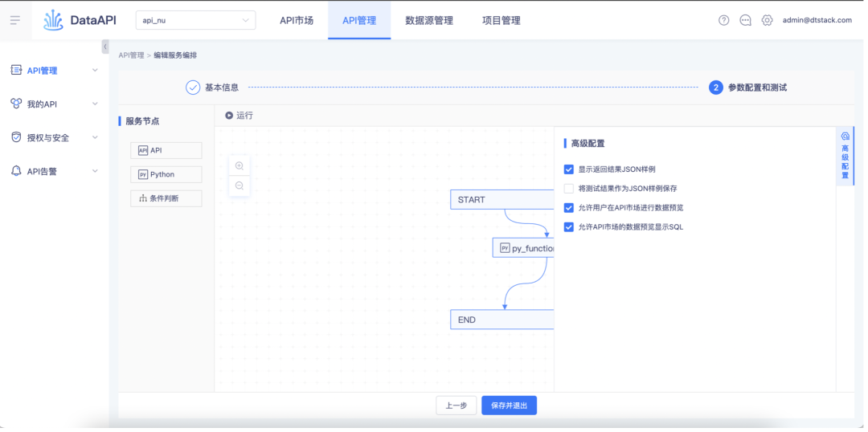Open the messages chat icon
The width and height of the screenshot is (868, 432).
[x=745, y=20]
